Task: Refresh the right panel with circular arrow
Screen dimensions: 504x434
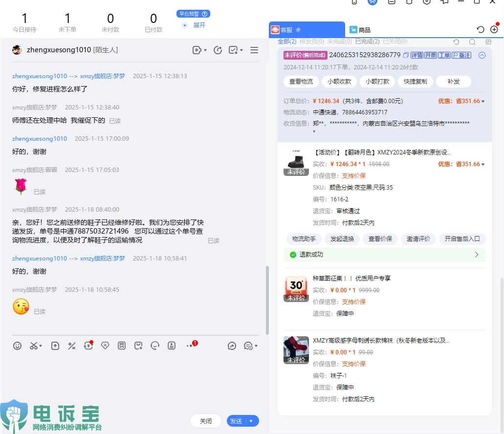Action: point(481,29)
